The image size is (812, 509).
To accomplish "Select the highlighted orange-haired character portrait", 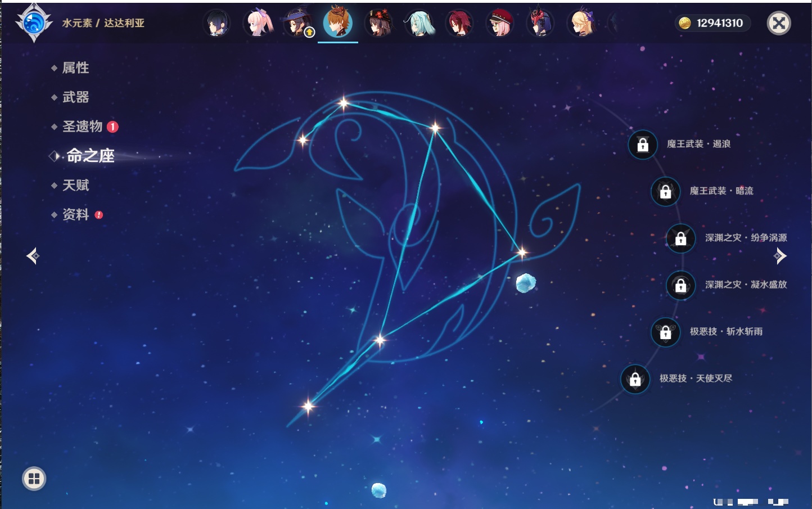I will click(x=338, y=22).
